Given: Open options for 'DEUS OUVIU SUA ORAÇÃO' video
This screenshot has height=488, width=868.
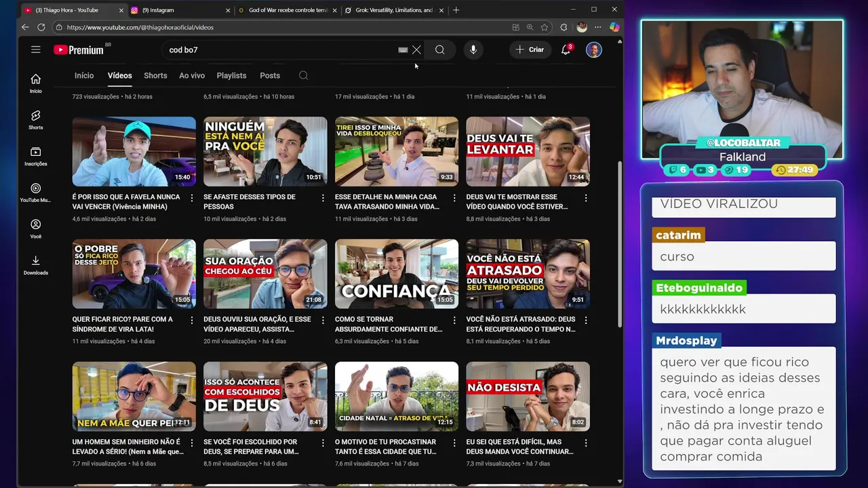Looking at the screenshot, I should [323, 320].
